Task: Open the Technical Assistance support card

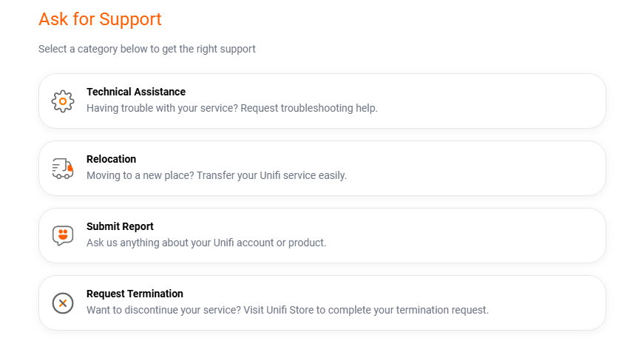Action: (322, 101)
